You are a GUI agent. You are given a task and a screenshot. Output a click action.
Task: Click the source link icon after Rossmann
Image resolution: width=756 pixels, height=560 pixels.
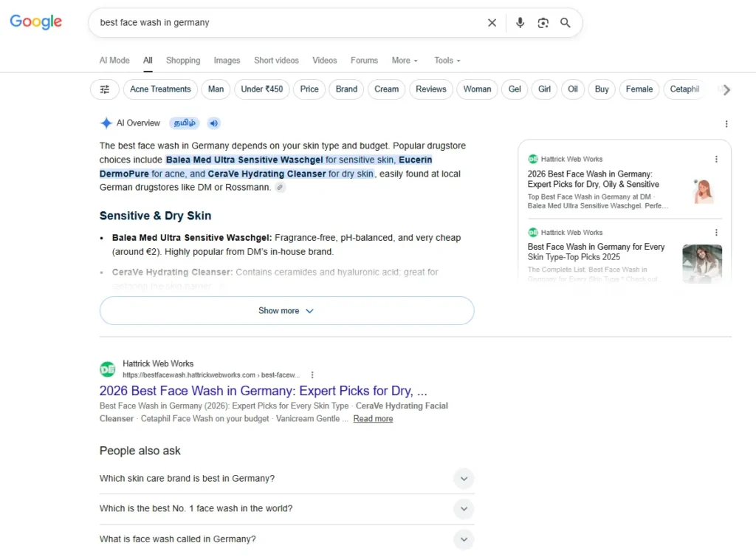point(280,187)
